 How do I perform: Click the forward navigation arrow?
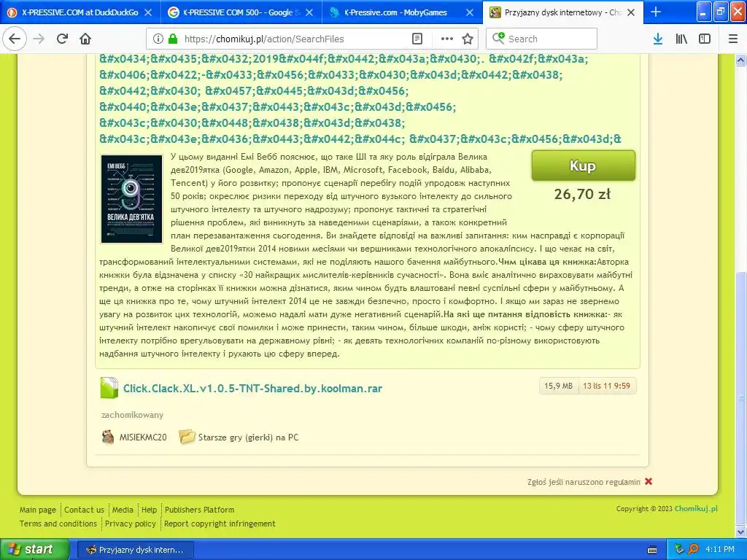pyautogui.click(x=39, y=39)
